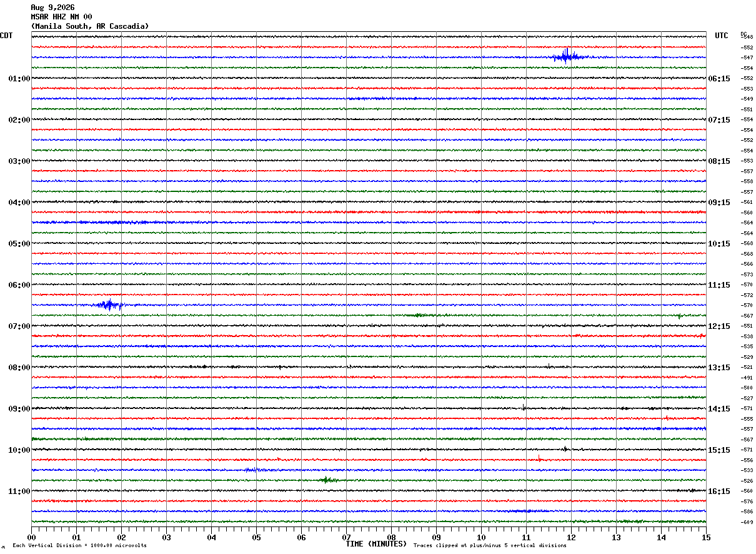The image size is (756, 554).
Task: Click the 06:15 UTC time label
Action: [719, 79]
